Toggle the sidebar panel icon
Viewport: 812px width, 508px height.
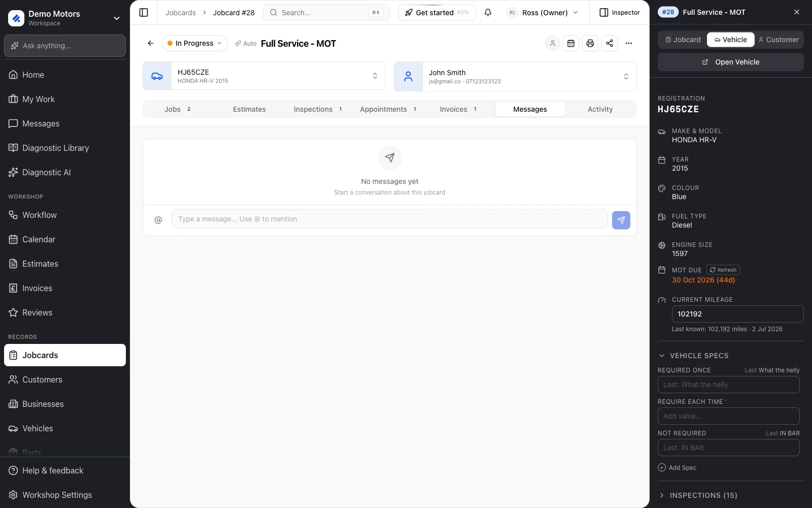[x=144, y=13]
